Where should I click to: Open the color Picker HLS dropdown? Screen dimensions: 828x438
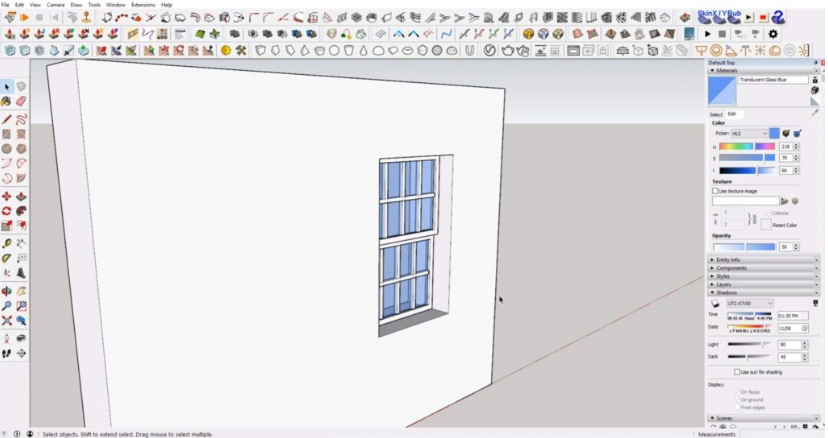coord(749,134)
